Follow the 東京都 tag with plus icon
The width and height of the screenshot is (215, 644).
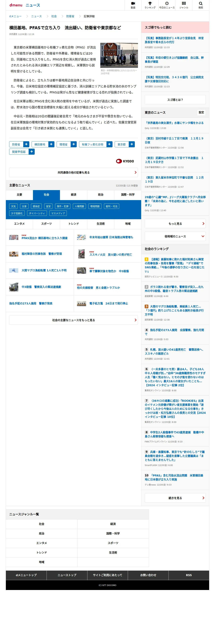coord(132,144)
